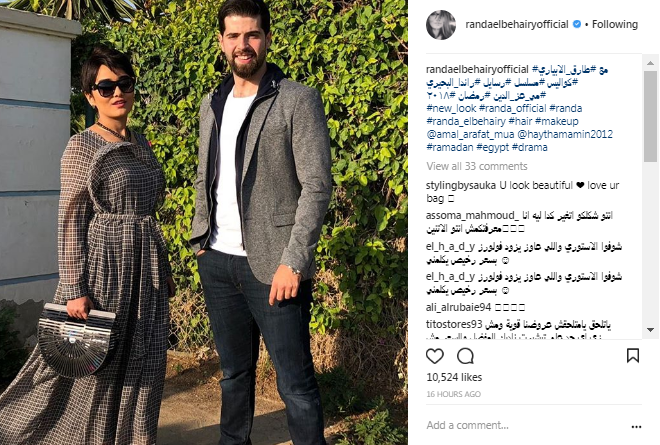This screenshot has width=660, height=445.
Task: Visit stylingbysauka commenter profile
Action: [461, 185]
